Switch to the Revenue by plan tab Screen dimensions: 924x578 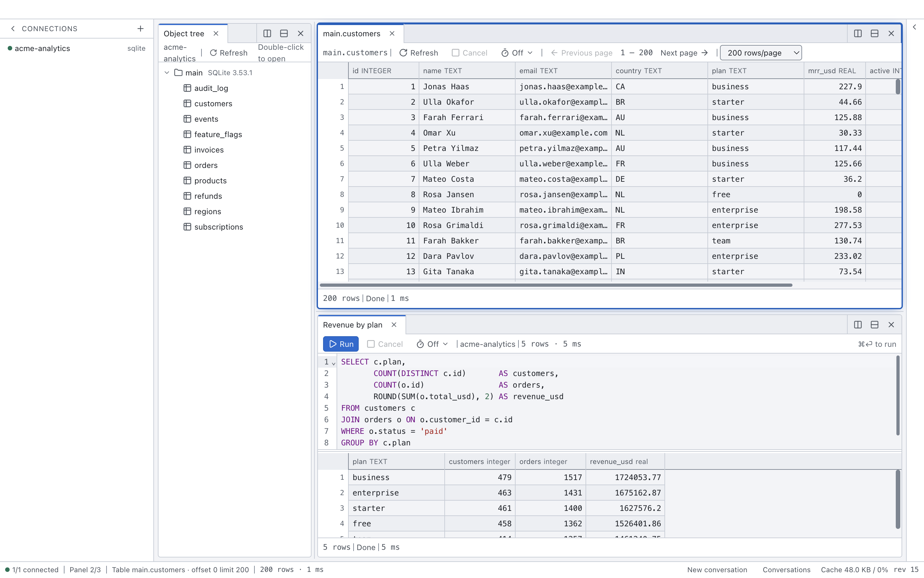coord(353,325)
